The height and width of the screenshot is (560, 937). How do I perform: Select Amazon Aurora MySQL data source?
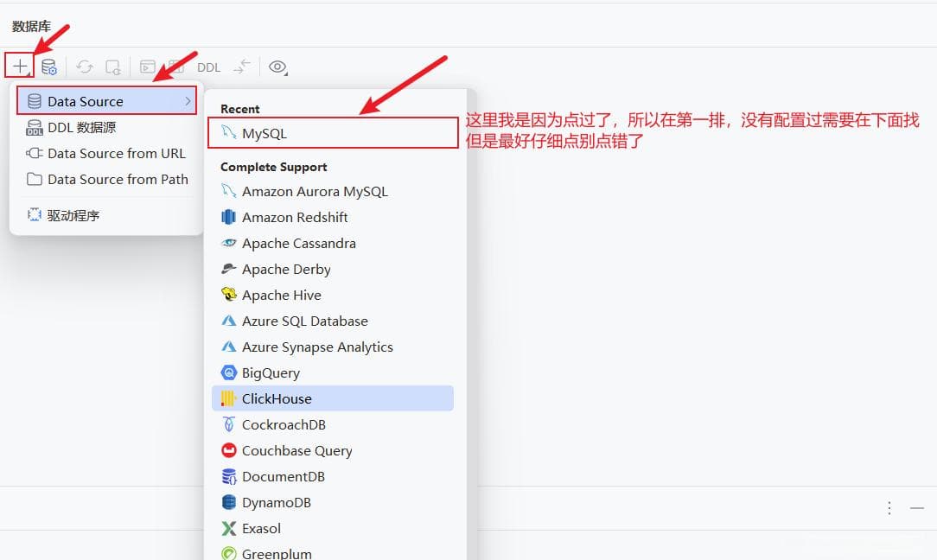333,191
